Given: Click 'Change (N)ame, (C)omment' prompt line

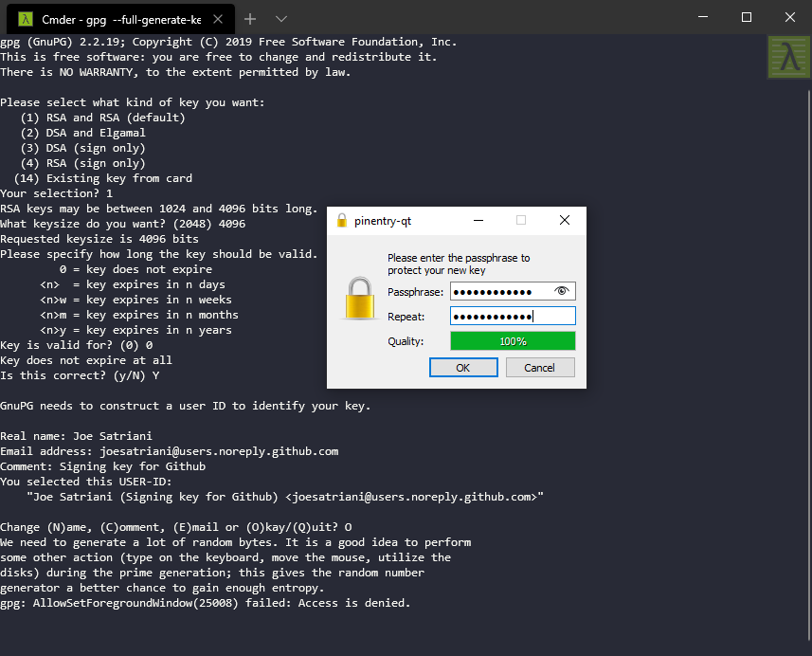Looking at the screenshot, I should pos(176,527).
